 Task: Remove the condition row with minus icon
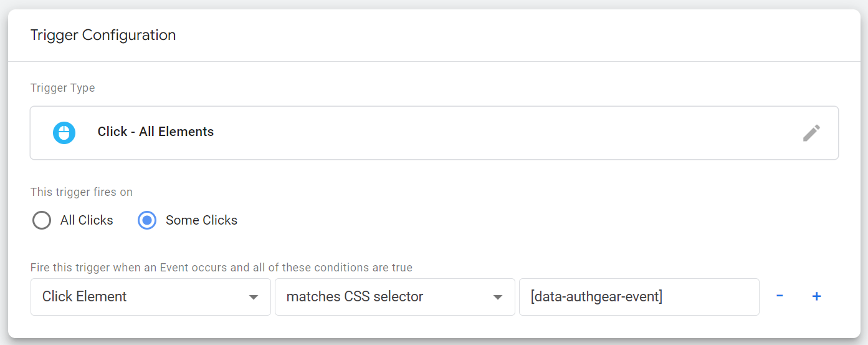pyautogui.click(x=780, y=296)
